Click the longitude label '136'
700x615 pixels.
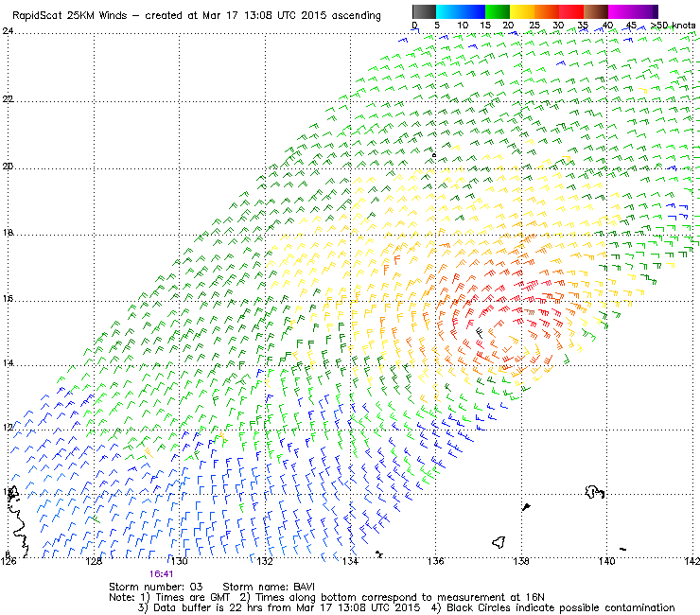pos(436,561)
